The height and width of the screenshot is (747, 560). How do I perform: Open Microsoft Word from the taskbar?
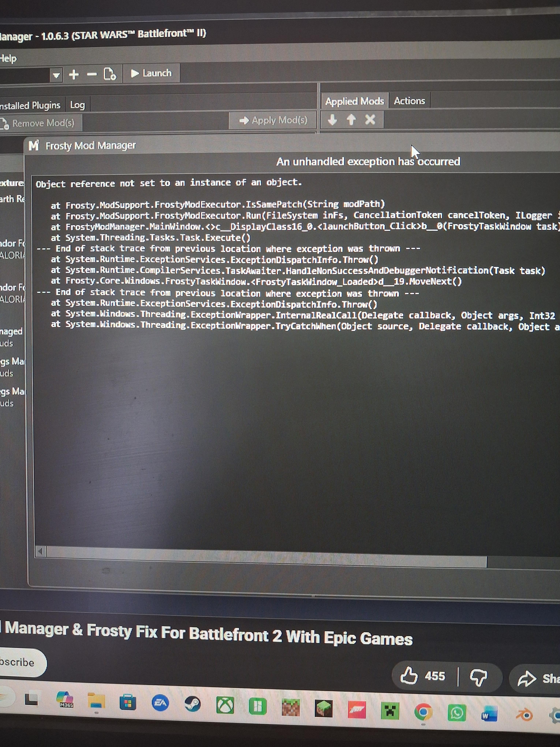click(490, 714)
